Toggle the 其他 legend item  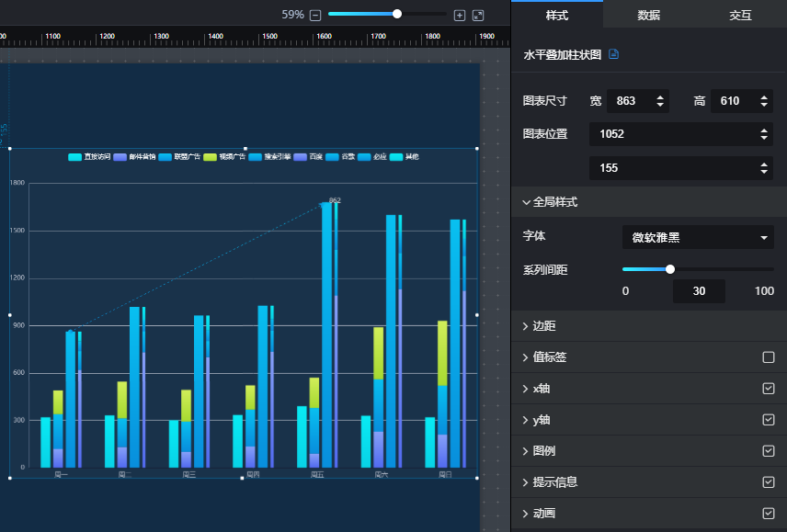[404, 157]
